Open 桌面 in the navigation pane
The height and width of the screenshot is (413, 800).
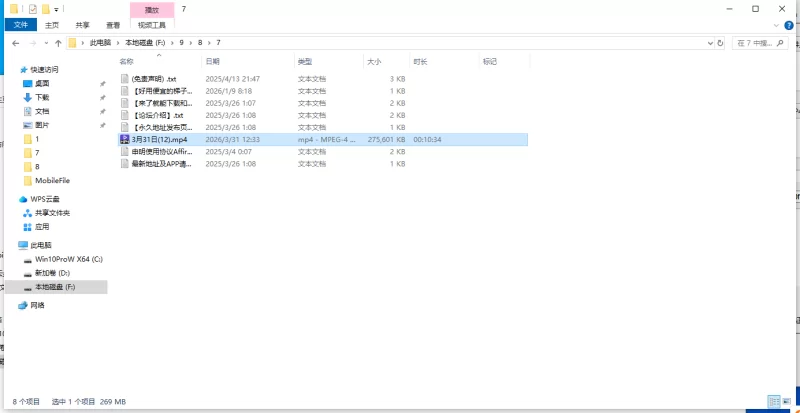[42, 84]
